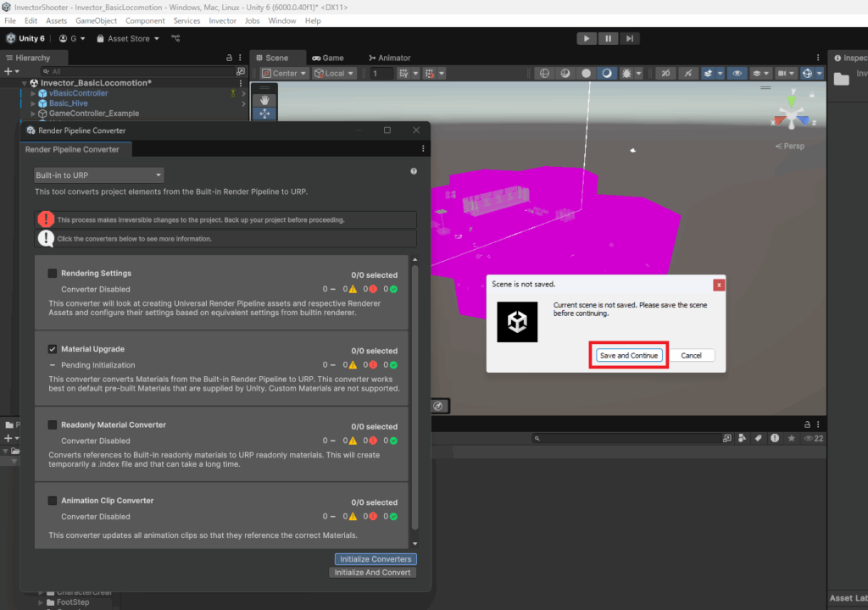Switch to the Game tab

click(x=328, y=58)
